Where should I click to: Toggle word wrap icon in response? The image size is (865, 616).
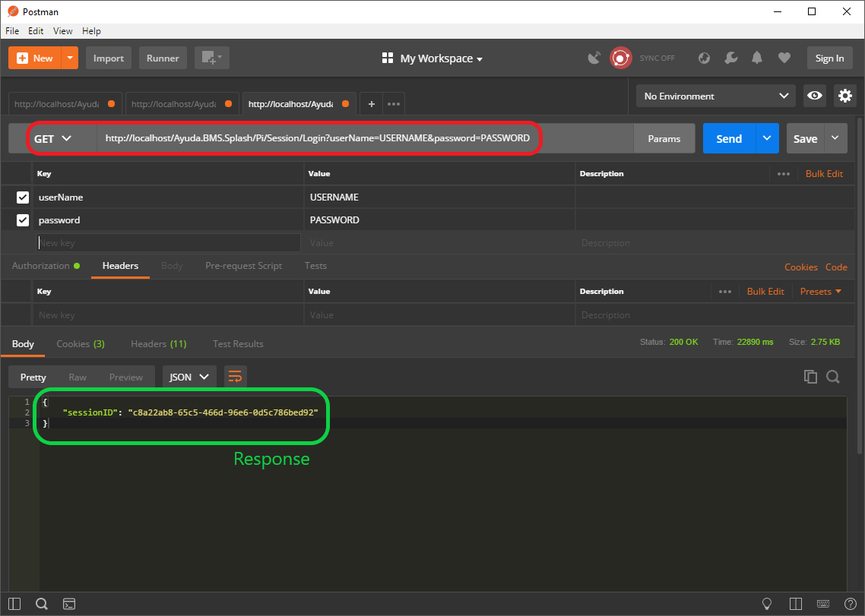235,377
